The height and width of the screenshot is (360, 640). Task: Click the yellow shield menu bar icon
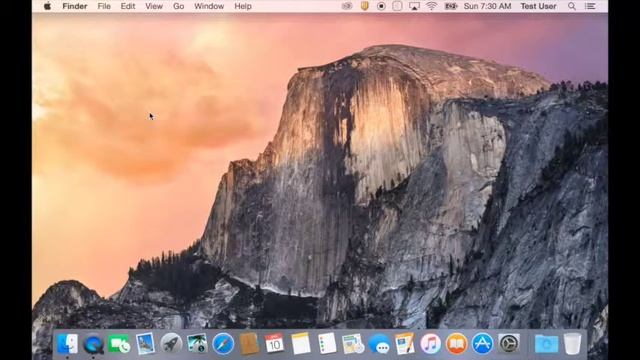(x=364, y=6)
